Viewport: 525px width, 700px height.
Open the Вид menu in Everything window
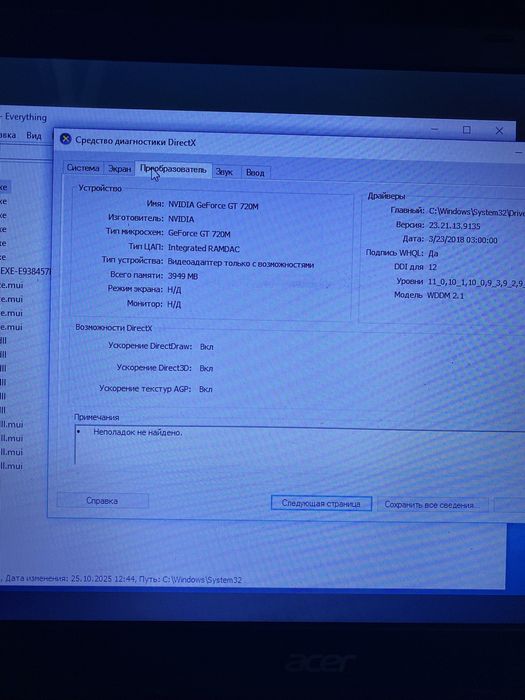click(33, 135)
